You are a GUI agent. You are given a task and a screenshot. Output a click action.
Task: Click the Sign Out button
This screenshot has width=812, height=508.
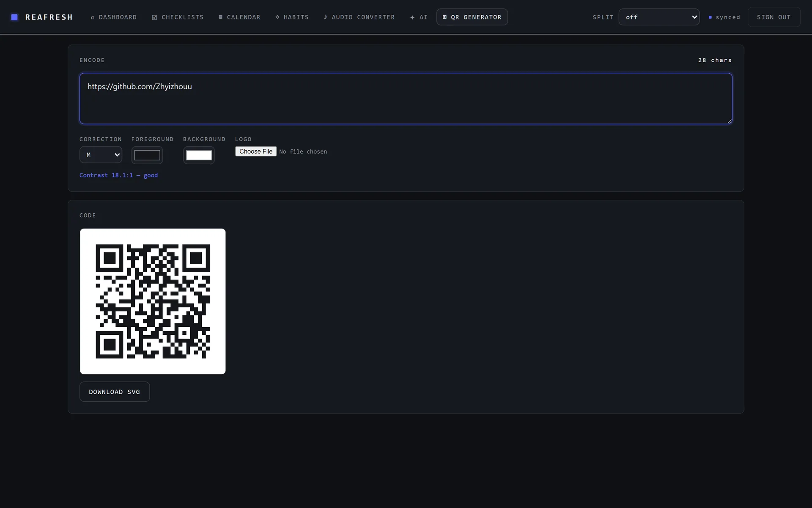tap(774, 17)
